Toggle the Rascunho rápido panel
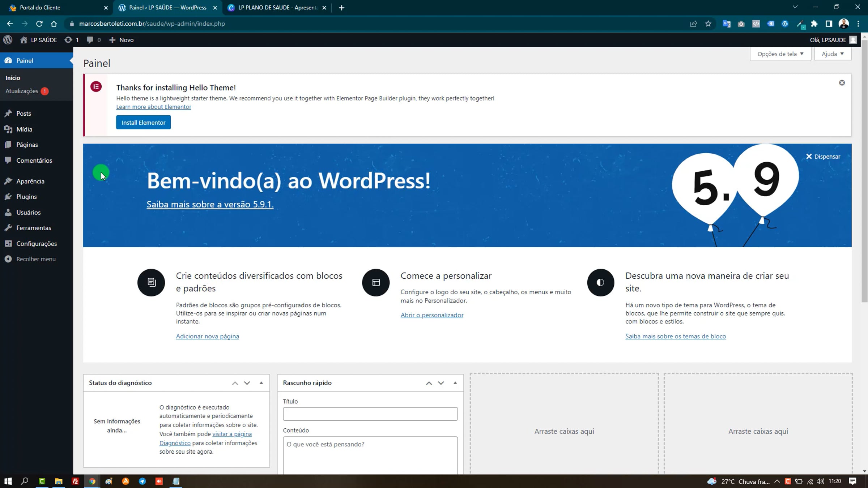Screen dimensions: 868x488 pos(455,383)
